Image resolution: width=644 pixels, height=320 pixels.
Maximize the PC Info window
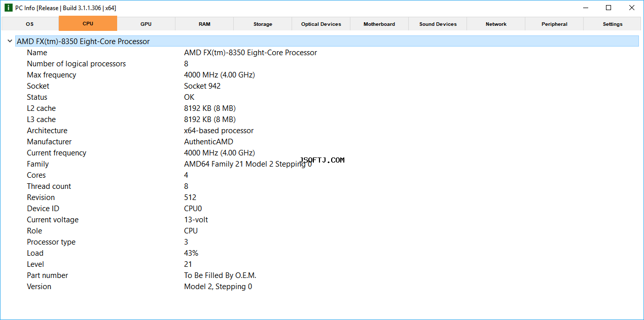click(609, 8)
